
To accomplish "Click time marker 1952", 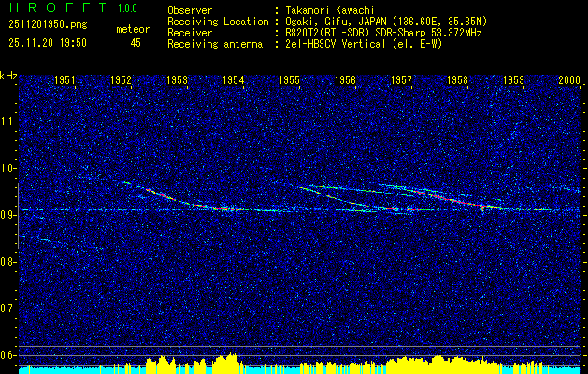I will tap(121, 80).
